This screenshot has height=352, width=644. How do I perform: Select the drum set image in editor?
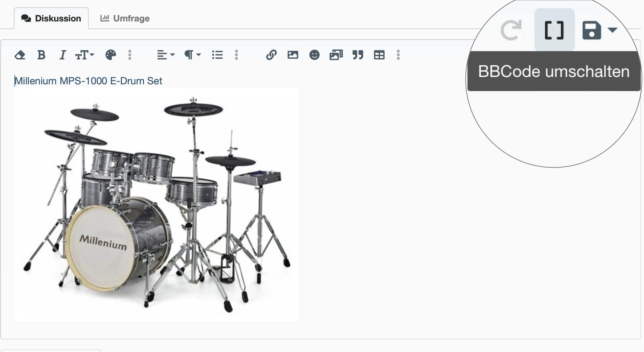point(157,205)
